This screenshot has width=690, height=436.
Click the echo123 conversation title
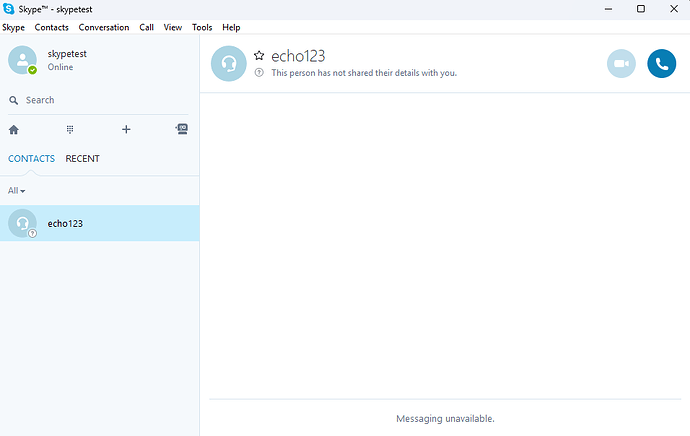tap(298, 56)
